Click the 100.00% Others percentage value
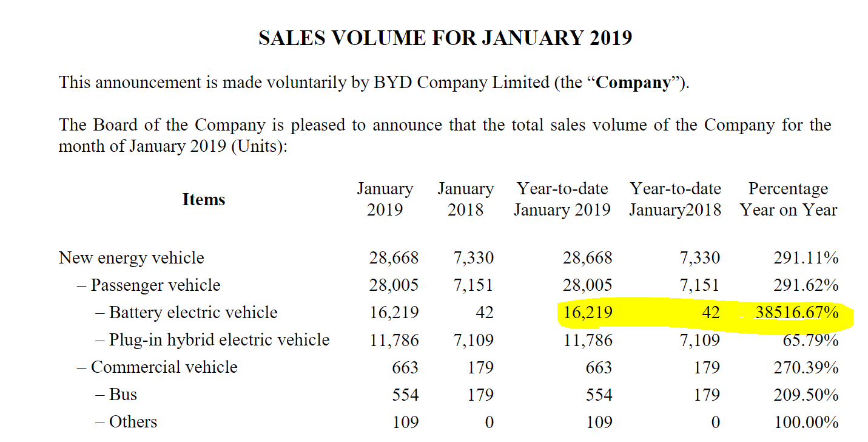This screenshot has height=442, width=868. (x=806, y=422)
